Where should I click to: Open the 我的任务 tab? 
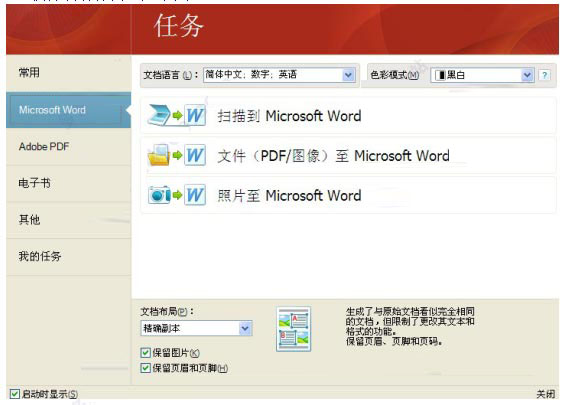69,256
